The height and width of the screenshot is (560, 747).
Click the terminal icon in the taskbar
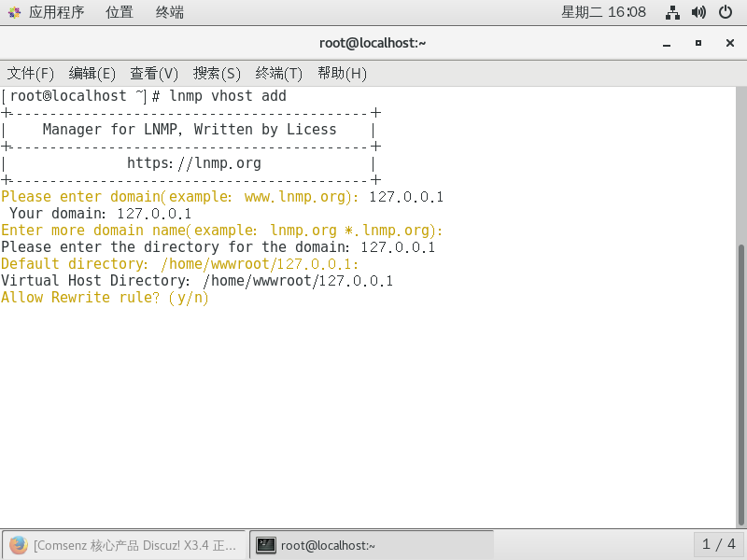pyautogui.click(x=266, y=545)
